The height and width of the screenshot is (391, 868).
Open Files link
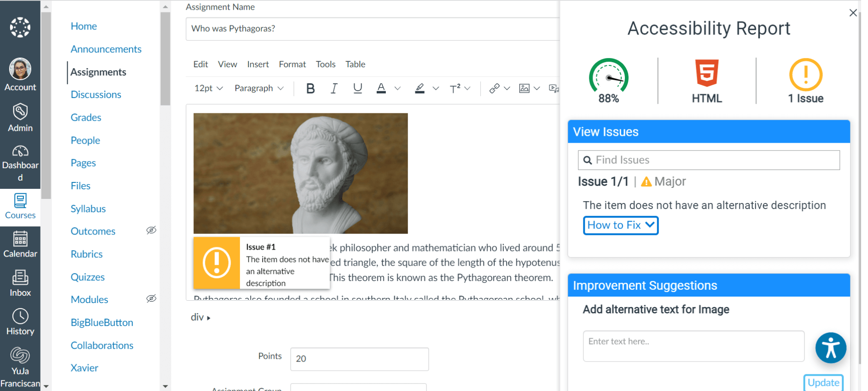pos(81,186)
